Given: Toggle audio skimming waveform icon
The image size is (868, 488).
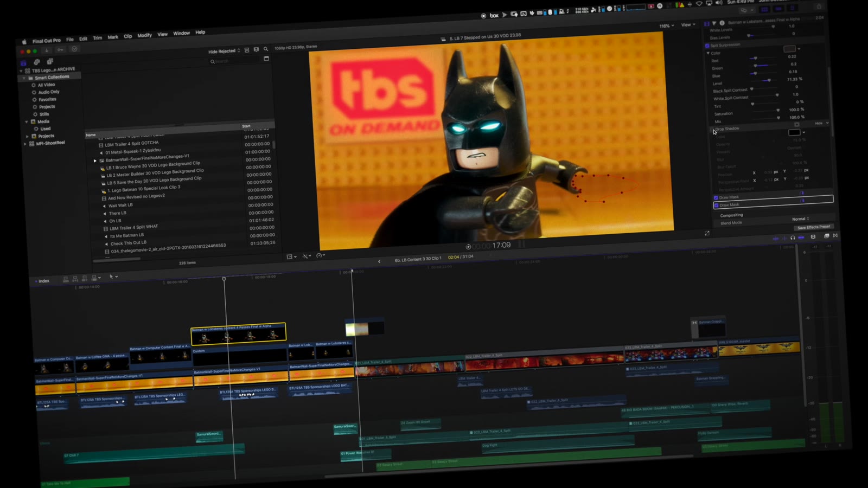Looking at the screenshot, I should coord(784,238).
